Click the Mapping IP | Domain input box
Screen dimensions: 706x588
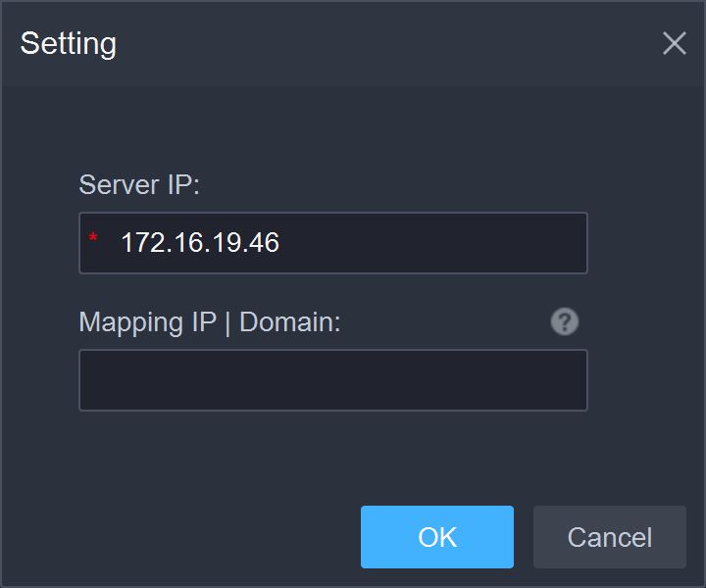(333, 380)
